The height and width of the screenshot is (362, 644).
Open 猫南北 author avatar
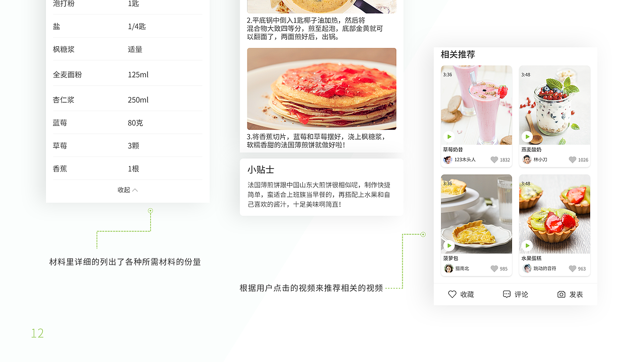(x=449, y=268)
